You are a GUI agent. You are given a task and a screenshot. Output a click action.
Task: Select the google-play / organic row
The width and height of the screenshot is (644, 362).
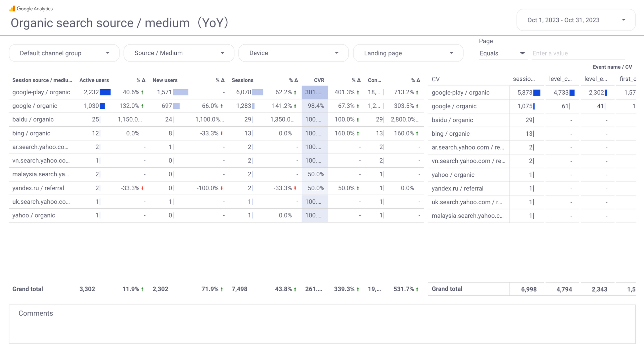(x=41, y=92)
